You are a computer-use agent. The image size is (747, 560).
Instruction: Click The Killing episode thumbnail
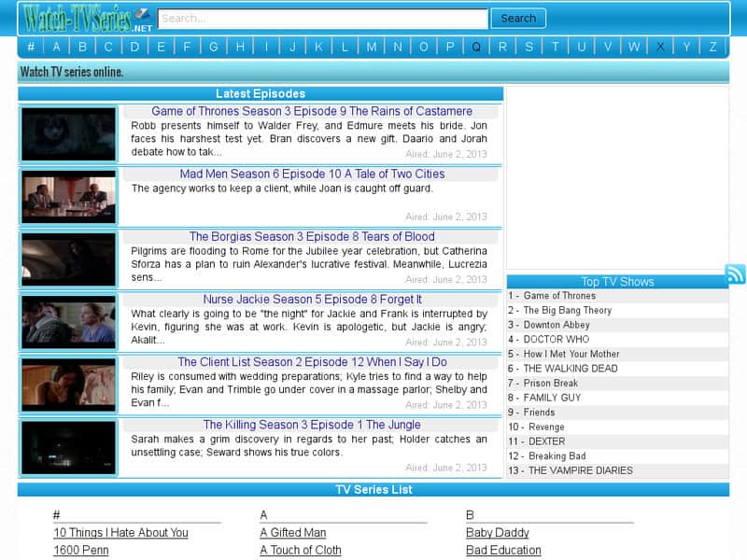tap(68, 448)
